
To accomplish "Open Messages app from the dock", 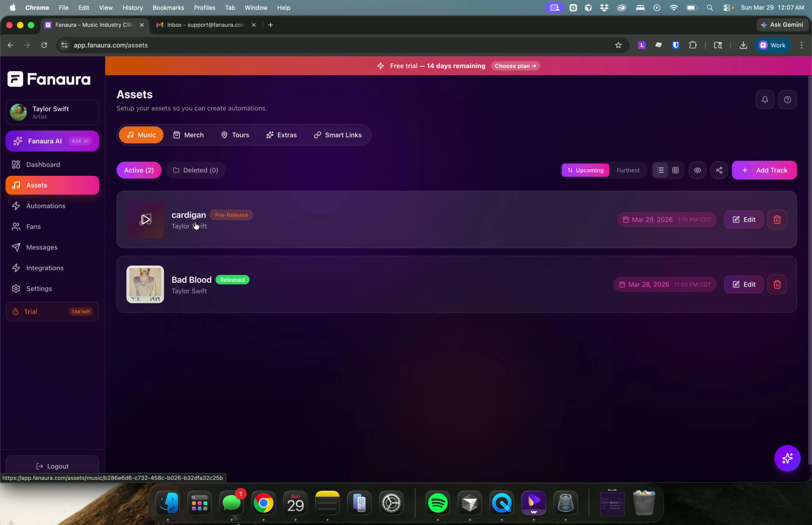I will tap(231, 503).
